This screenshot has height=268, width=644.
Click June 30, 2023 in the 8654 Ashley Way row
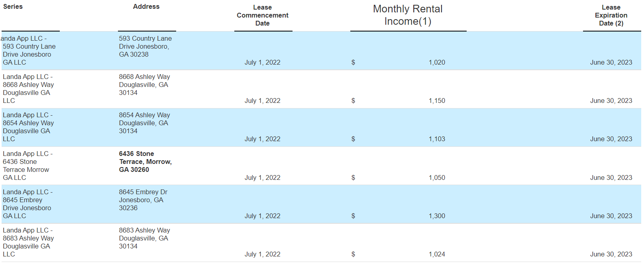611,139
